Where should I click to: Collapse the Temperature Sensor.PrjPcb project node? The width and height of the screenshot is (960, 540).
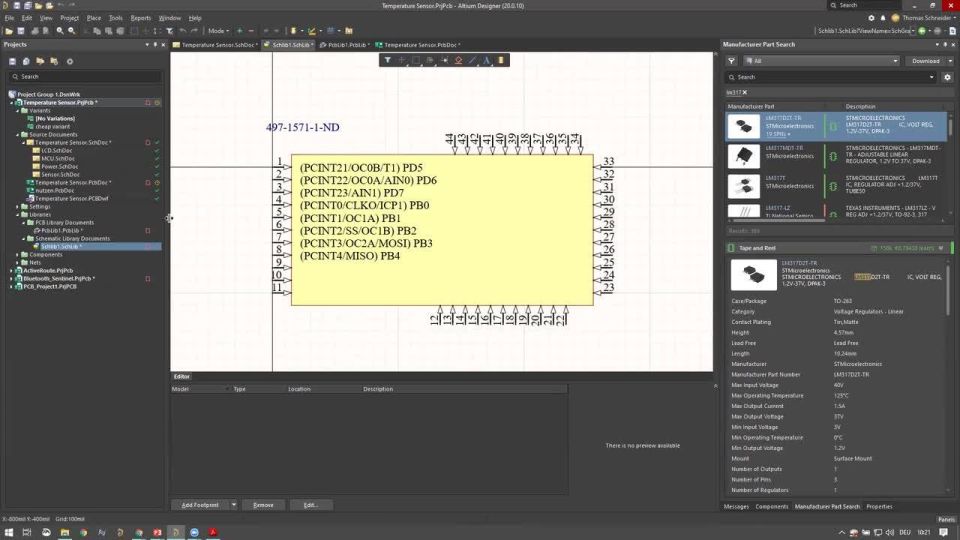pos(12,103)
